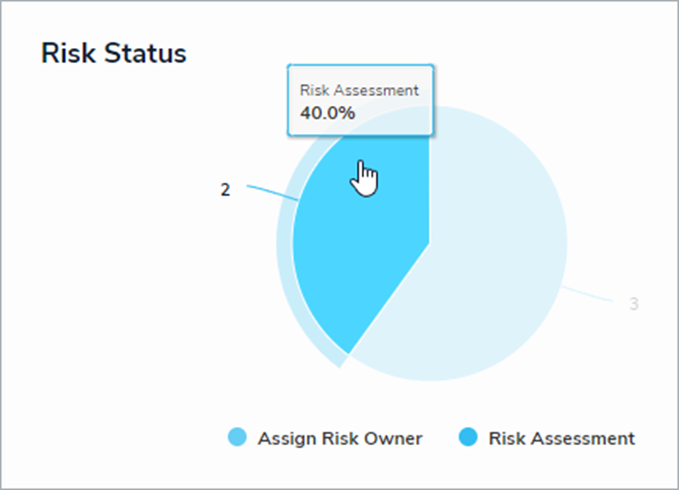The image size is (679, 490).
Task: Click the leader line next to label 3
Action: (587, 293)
